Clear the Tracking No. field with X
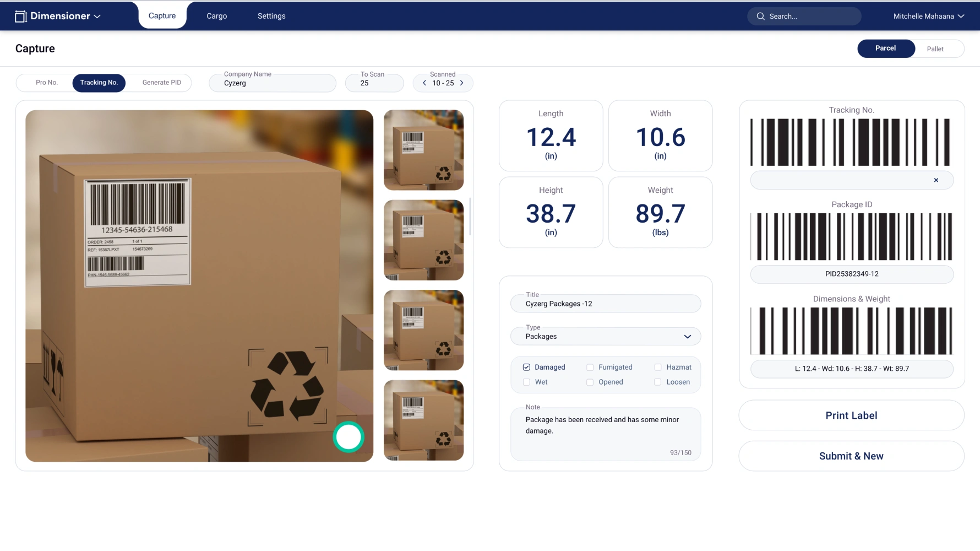 pyautogui.click(x=935, y=180)
